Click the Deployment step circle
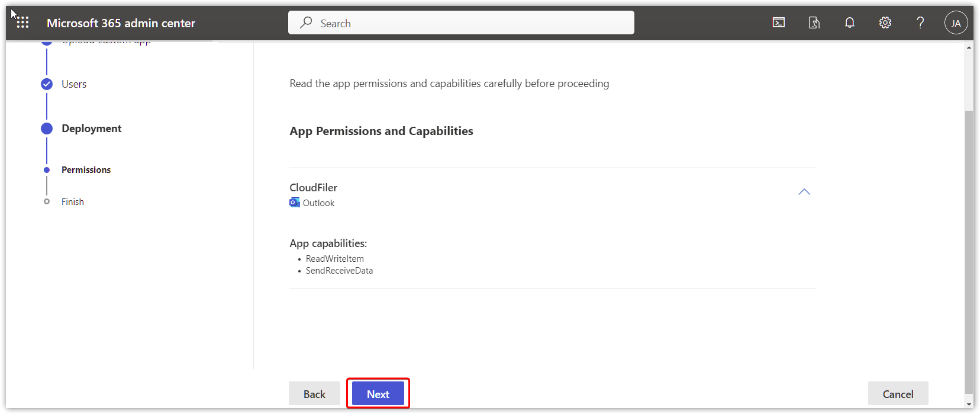 click(x=47, y=129)
